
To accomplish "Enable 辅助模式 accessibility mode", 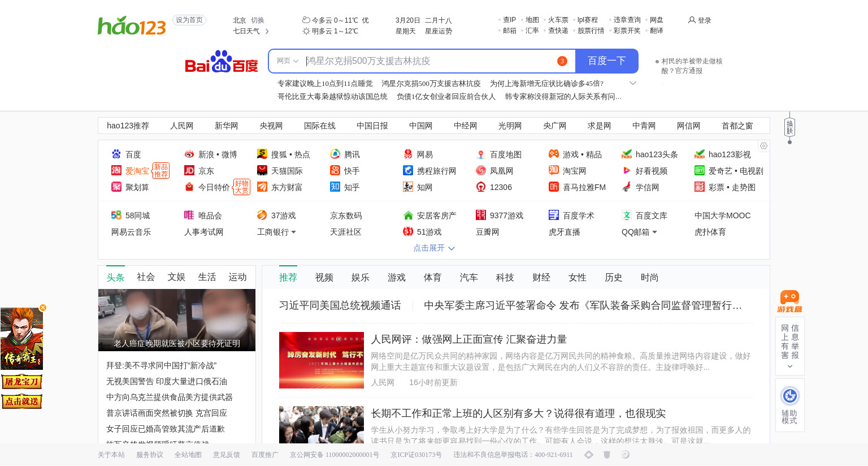I will click(x=789, y=405).
